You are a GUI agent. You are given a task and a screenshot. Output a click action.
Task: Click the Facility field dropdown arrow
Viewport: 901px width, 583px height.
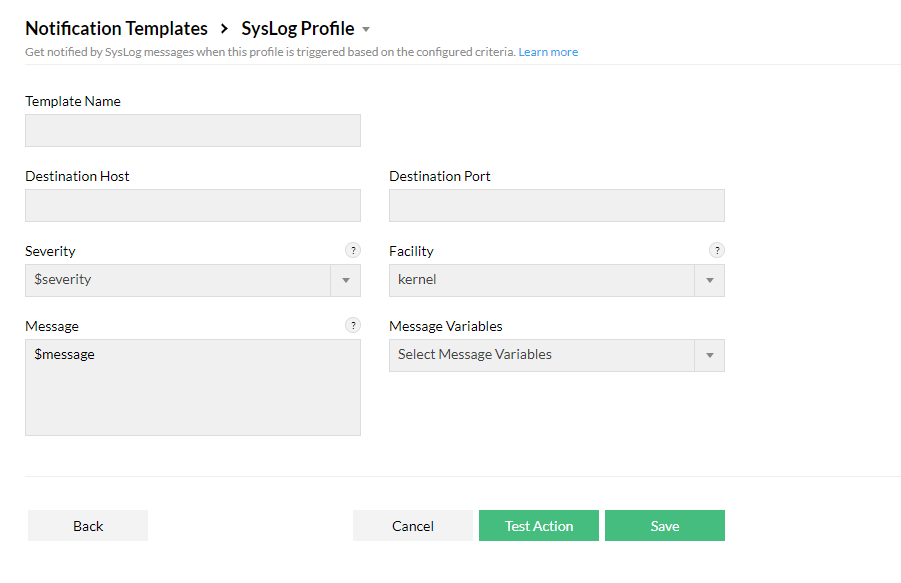click(709, 280)
